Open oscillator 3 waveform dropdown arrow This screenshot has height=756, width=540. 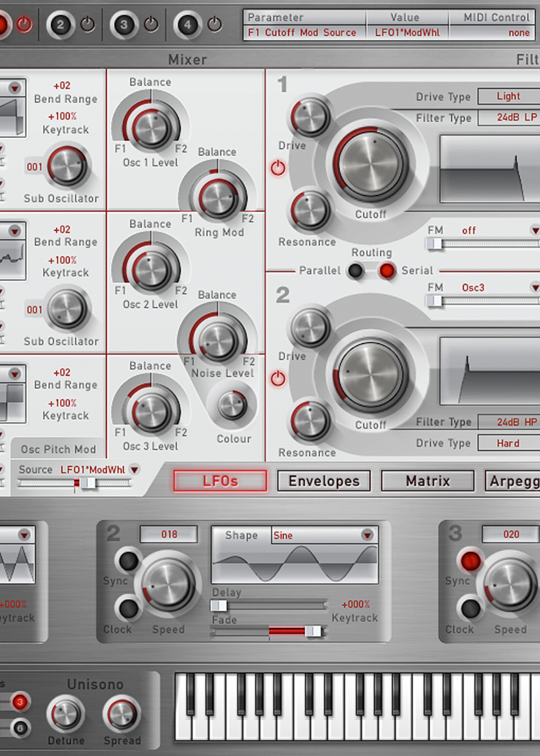pos(15,374)
